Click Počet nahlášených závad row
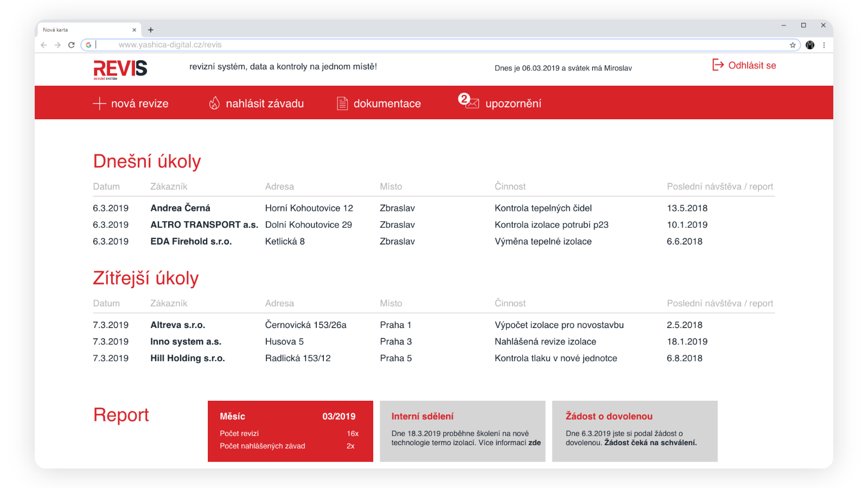Viewport: 868px width, 488px height. click(x=287, y=446)
